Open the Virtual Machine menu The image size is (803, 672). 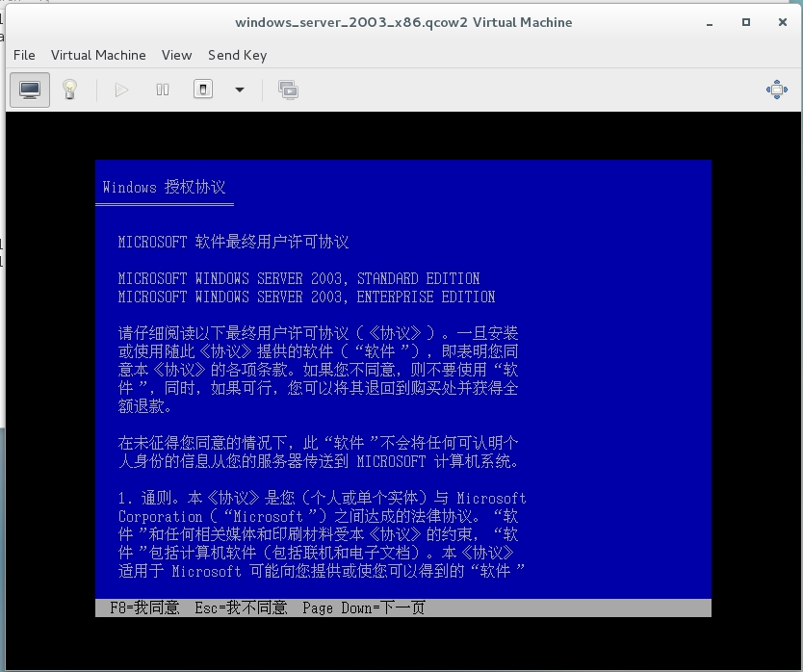point(98,55)
